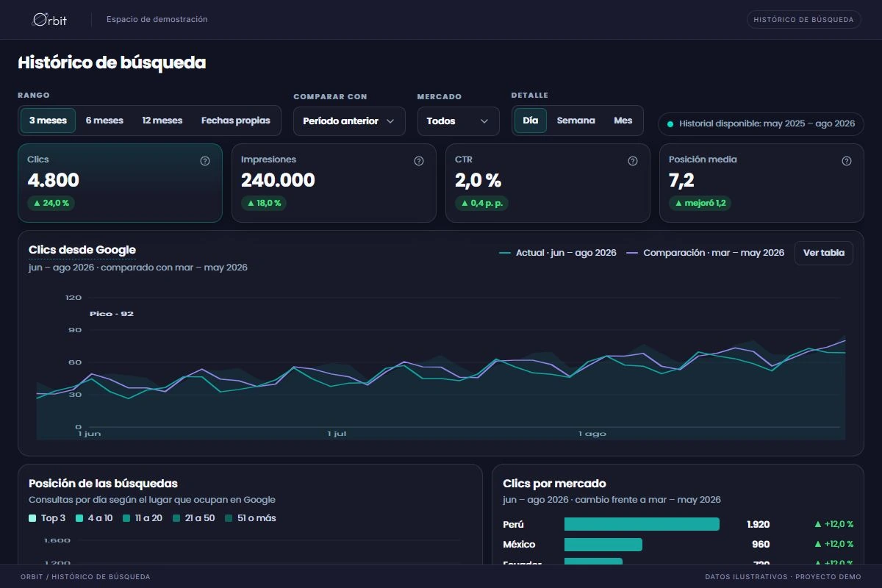Image resolution: width=882 pixels, height=588 pixels.
Task: Click the 24,0 % change badge
Action: coord(51,204)
